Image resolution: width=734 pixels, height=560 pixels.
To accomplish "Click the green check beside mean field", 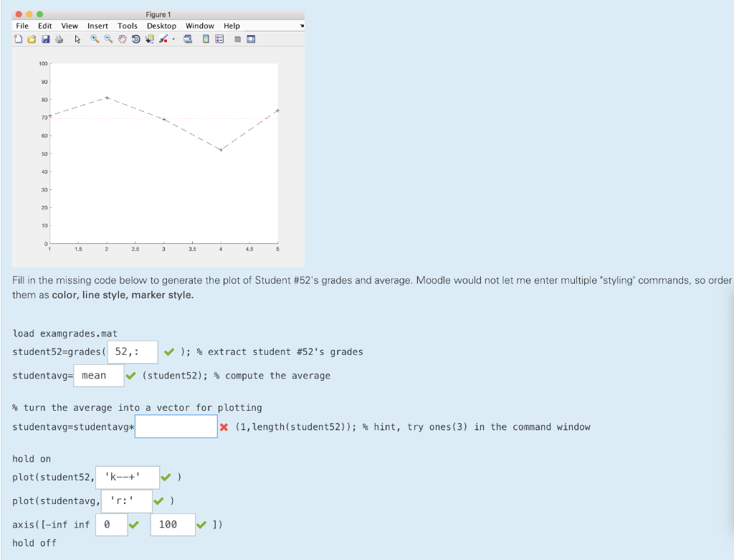I will 130,376.
